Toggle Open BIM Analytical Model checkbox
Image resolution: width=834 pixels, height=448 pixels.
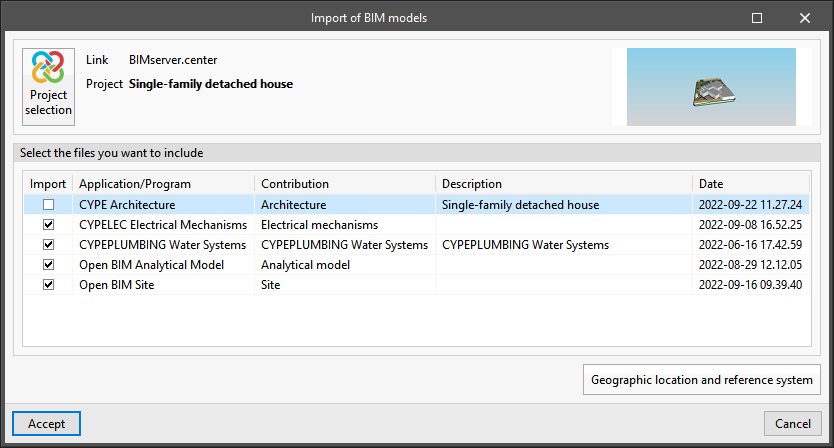[48, 265]
